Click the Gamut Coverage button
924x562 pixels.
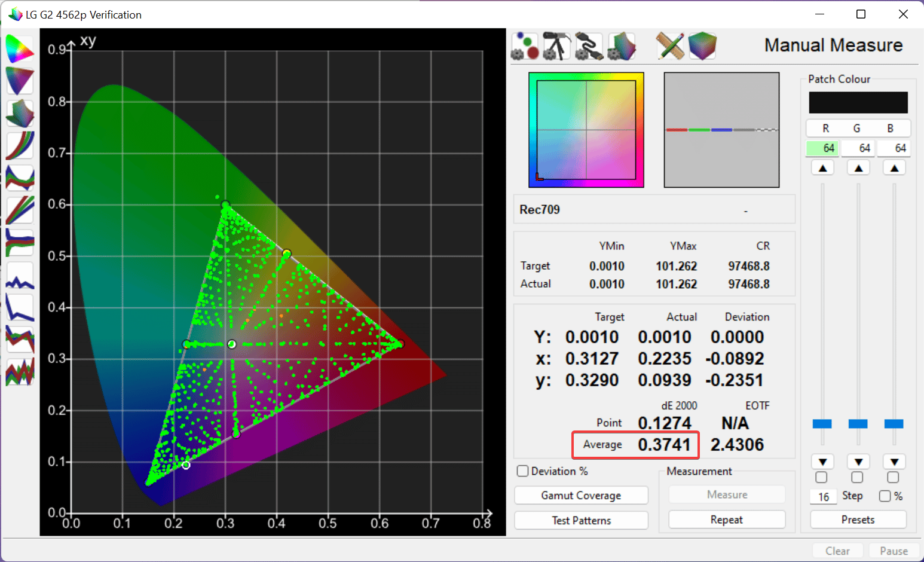pyautogui.click(x=581, y=495)
